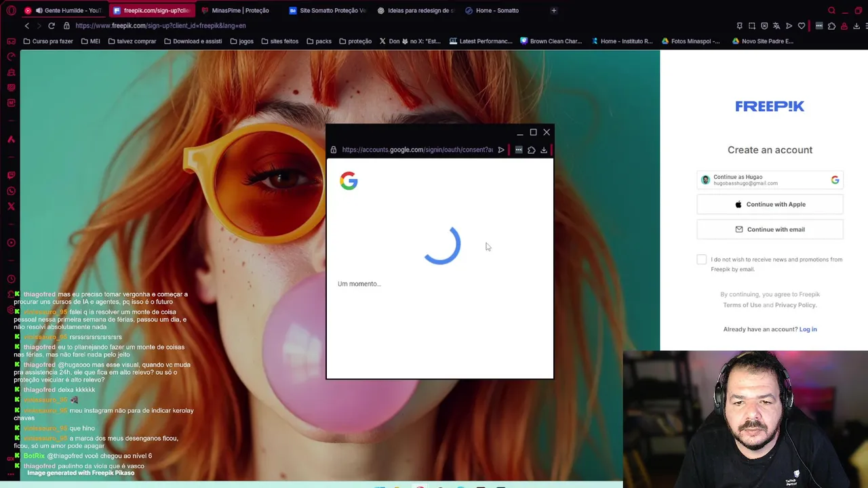Click the Freepik logo

[770, 106]
